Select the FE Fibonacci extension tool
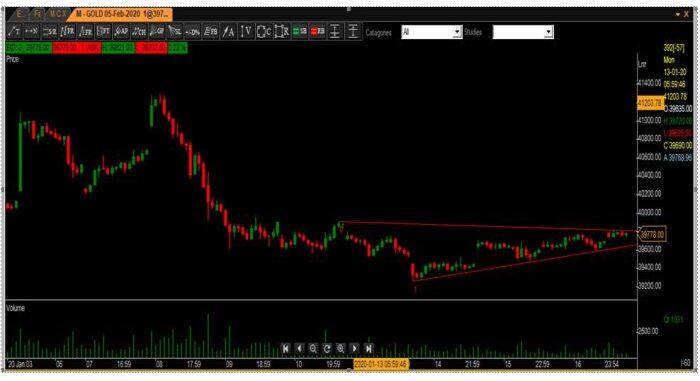The width and height of the screenshot is (700, 381). click(85, 32)
